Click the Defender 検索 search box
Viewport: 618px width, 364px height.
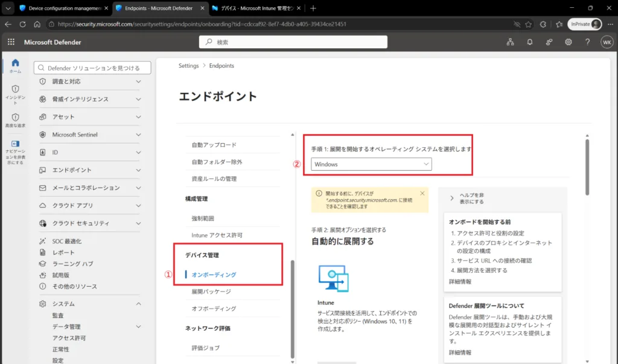click(293, 42)
